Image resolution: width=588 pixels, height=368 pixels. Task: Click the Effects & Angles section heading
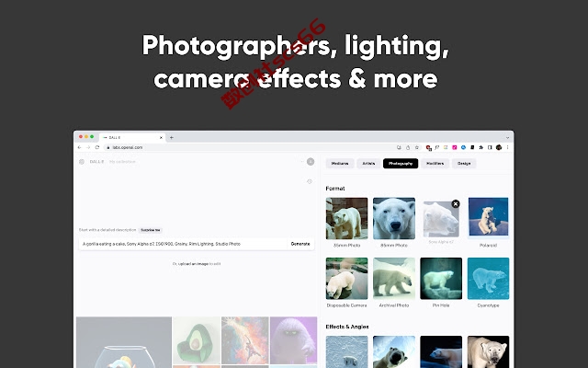347,327
